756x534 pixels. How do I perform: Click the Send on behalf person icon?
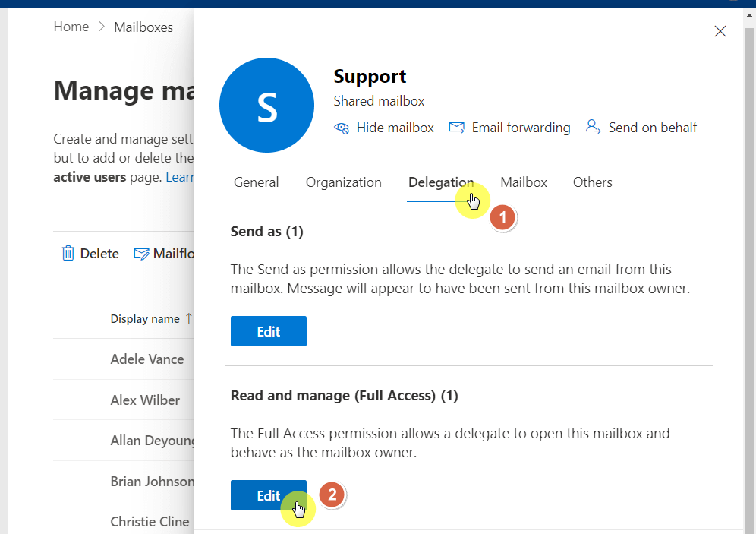tap(593, 127)
